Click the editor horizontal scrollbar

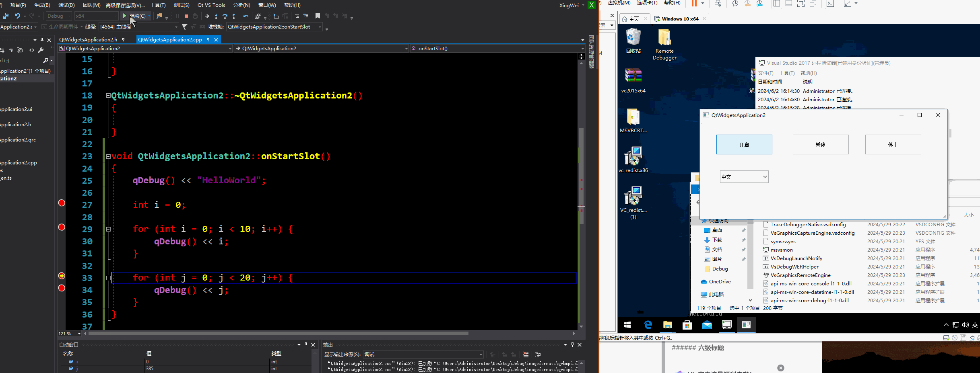click(x=279, y=334)
